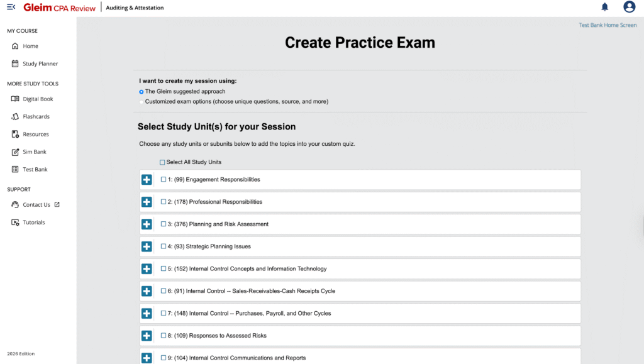
Task: Click the Digital Book icon
Action: pyautogui.click(x=15, y=99)
